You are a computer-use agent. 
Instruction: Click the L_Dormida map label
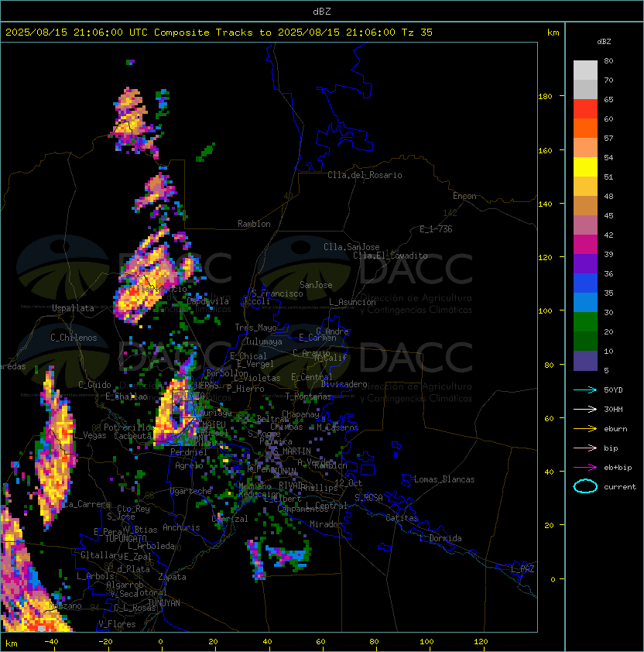pyautogui.click(x=440, y=538)
